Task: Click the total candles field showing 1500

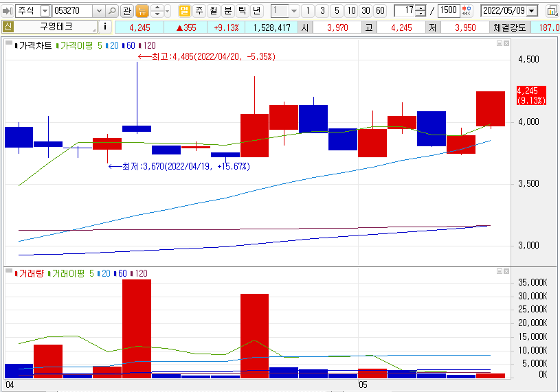Action: coord(448,10)
